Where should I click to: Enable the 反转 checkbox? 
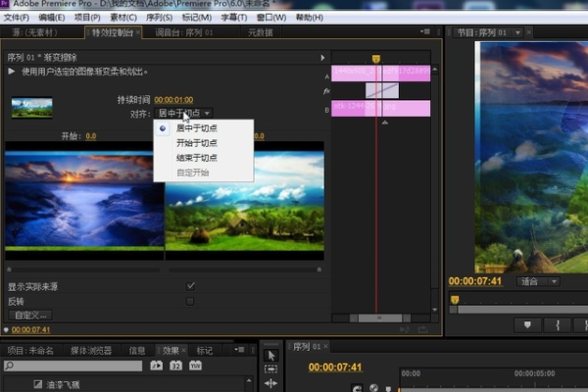[x=190, y=301]
